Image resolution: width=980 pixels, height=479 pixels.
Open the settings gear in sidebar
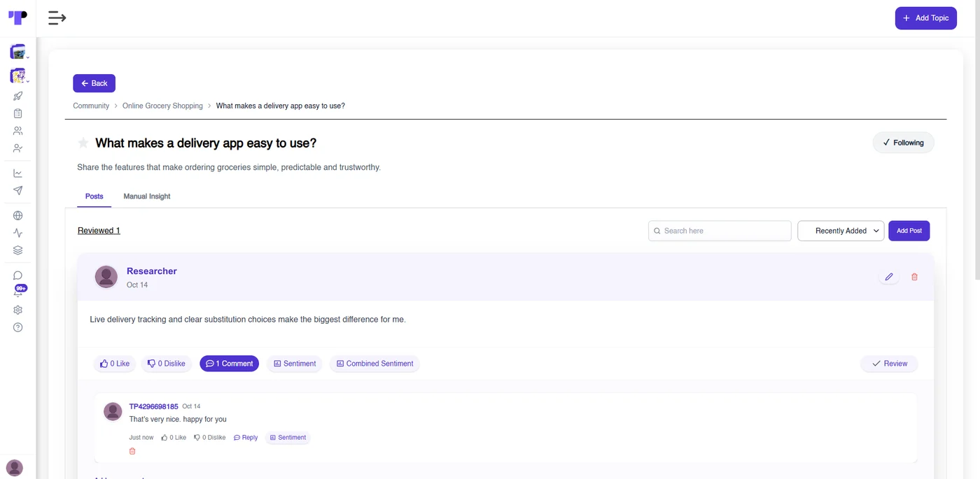[x=18, y=310]
